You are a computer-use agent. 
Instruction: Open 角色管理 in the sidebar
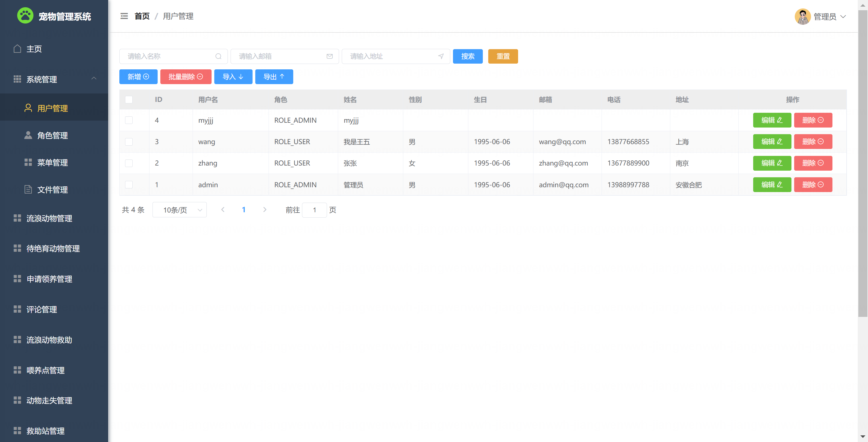pos(52,136)
